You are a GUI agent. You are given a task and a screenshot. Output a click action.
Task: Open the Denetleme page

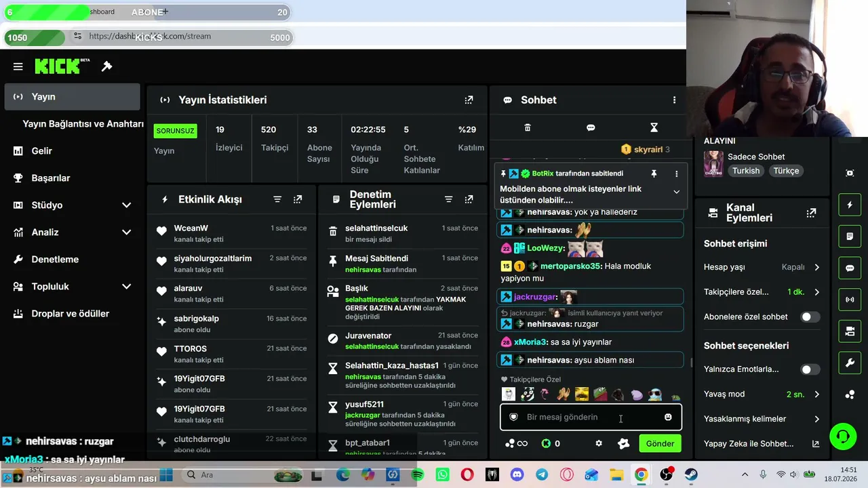[72, 259]
